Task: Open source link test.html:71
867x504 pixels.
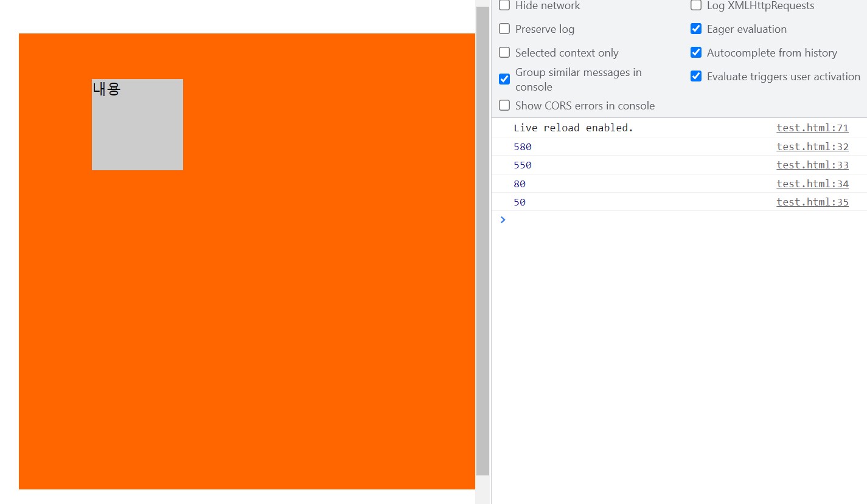Action: 812,128
